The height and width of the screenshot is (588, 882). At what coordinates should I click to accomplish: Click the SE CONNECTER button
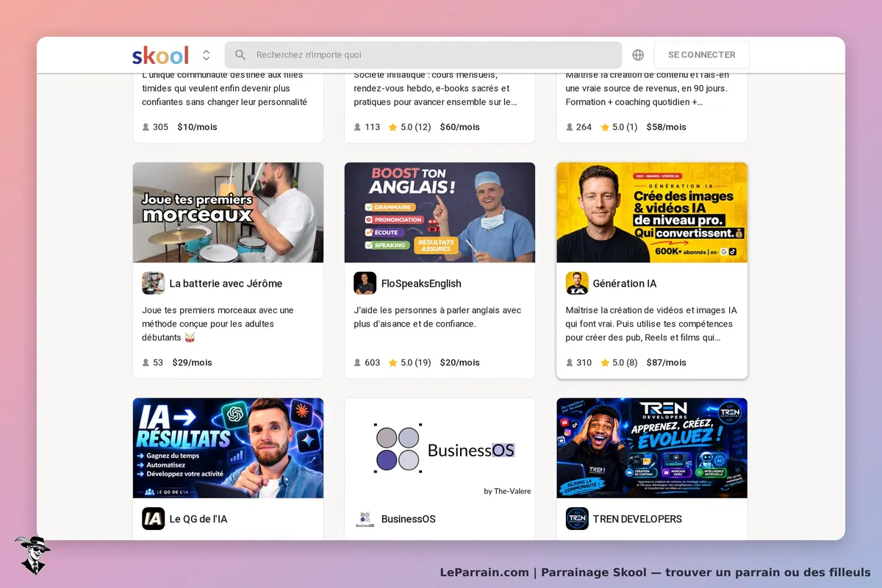point(702,55)
